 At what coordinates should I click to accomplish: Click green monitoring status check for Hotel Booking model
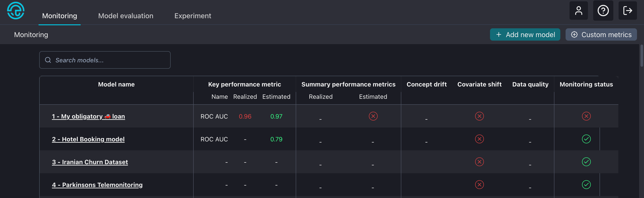587,139
